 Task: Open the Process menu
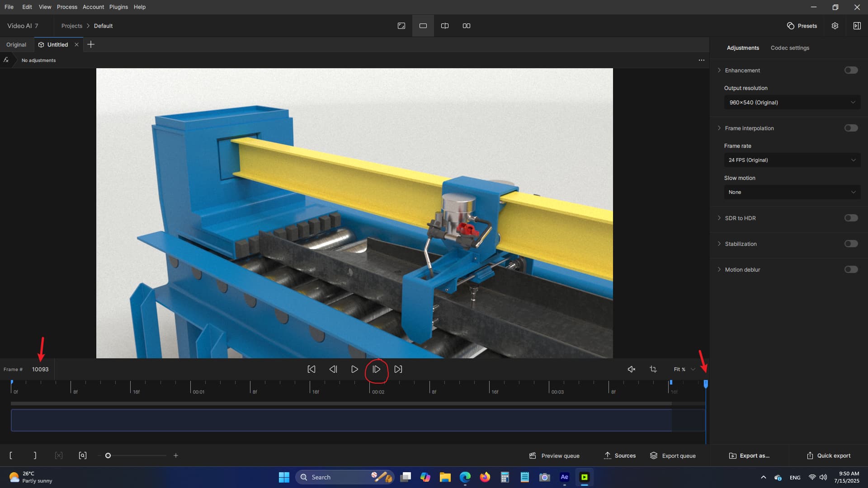(67, 7)
